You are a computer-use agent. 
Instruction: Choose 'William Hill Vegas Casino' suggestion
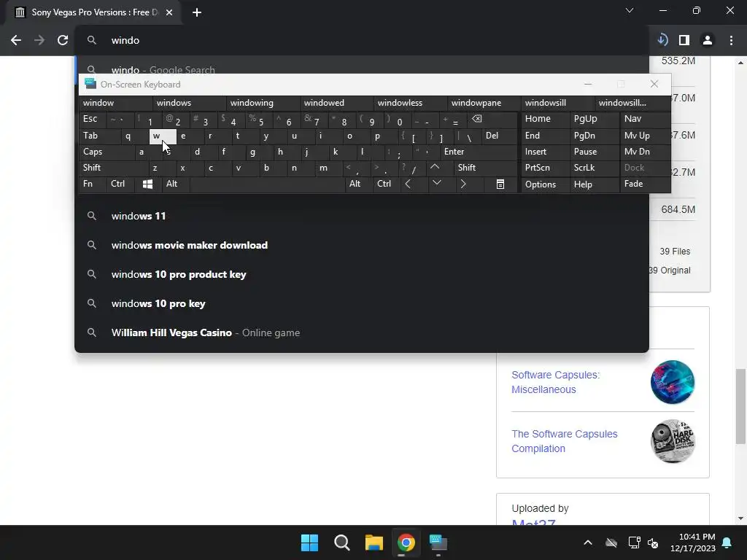click(362, 332)
